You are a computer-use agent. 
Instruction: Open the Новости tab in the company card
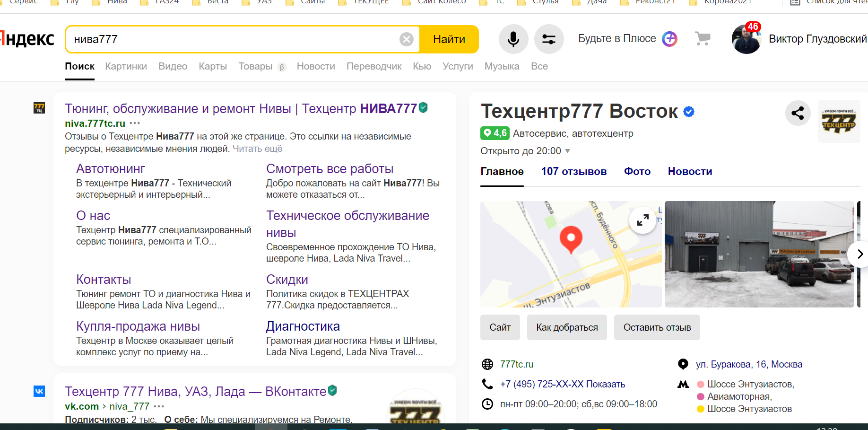coord(690,172)
